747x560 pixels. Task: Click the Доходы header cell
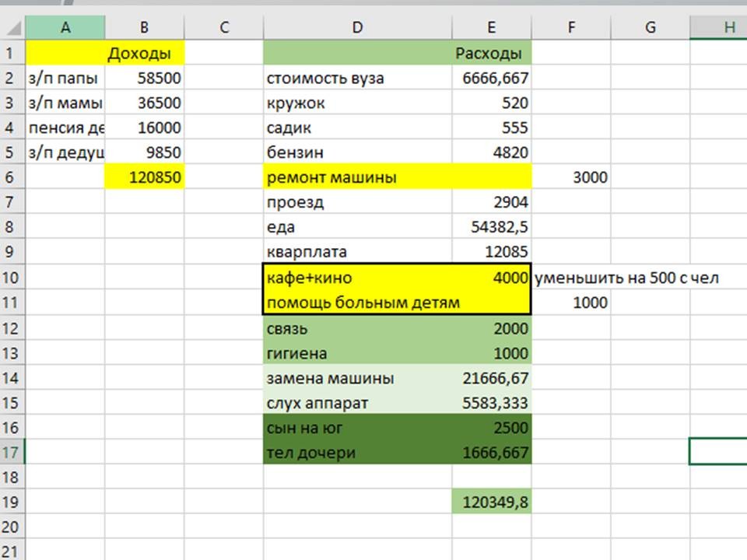[x=144, y=54]
